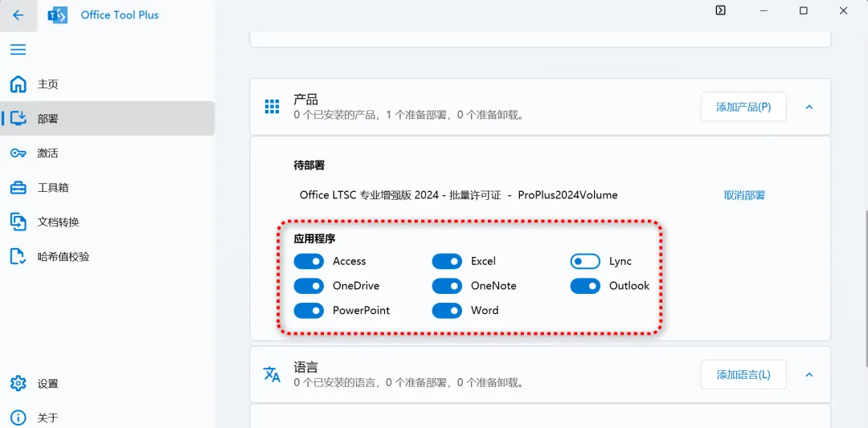Viewport: 868px width, 428px height.
Task: Click the 应用程序 heading
Action: click(314, 239)
